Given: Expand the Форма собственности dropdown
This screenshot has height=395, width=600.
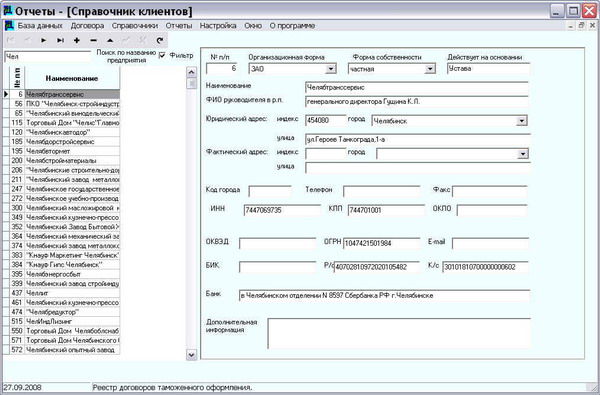Looking at the screenshot, I should click(x=430, y=69).
